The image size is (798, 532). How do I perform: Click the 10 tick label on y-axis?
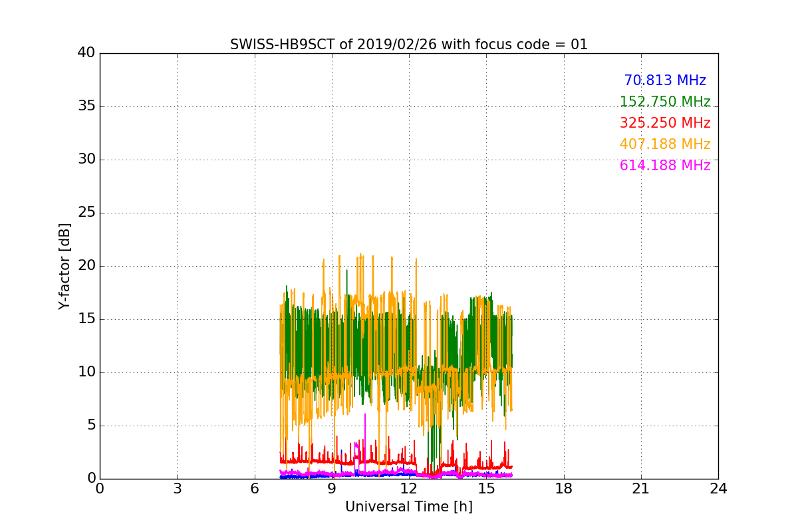click(x=86, y=372)
